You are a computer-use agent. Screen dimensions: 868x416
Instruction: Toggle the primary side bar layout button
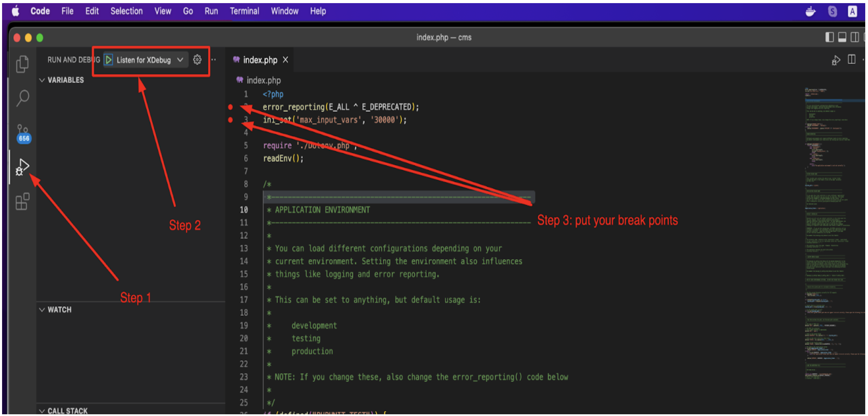pos(830,37)
